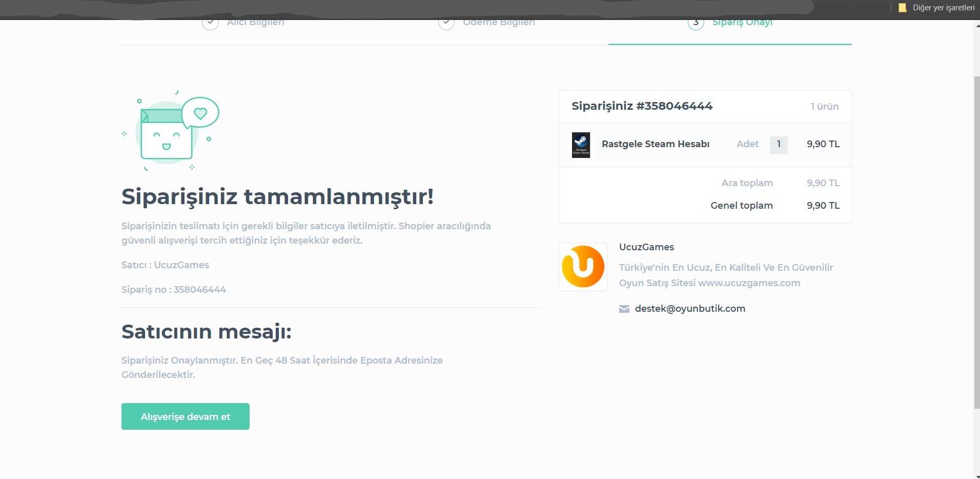Click the Satıcının mesajı: heading
This screenshot has height=479, width=980.
point(207,332)
